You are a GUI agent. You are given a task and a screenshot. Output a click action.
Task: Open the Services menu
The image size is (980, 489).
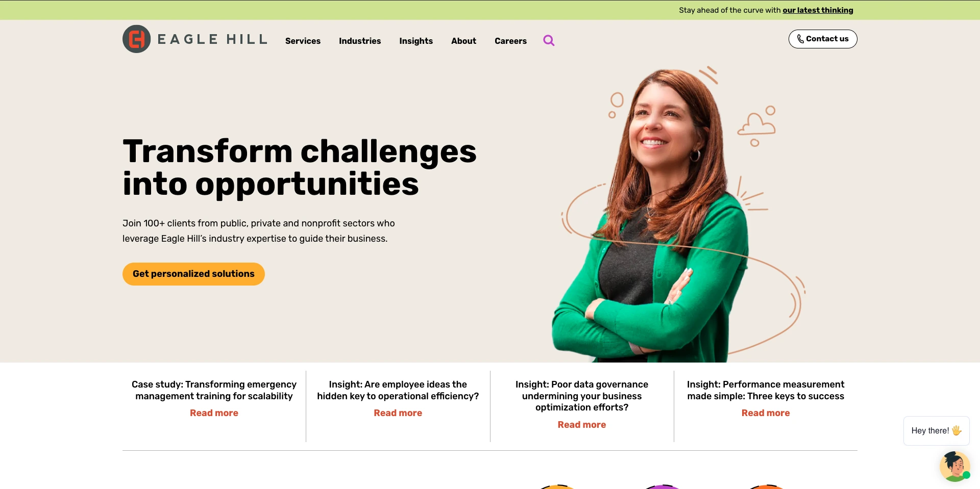tap(303, 41)
